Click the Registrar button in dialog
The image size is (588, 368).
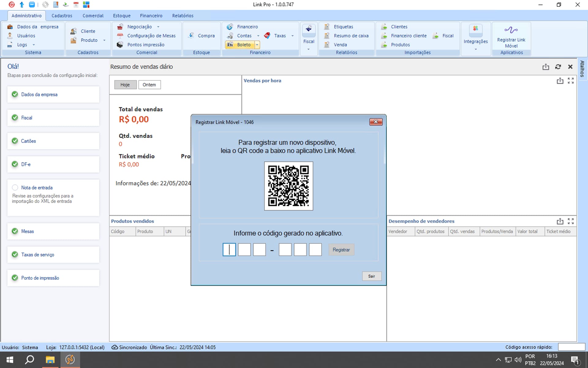point(341,250)
